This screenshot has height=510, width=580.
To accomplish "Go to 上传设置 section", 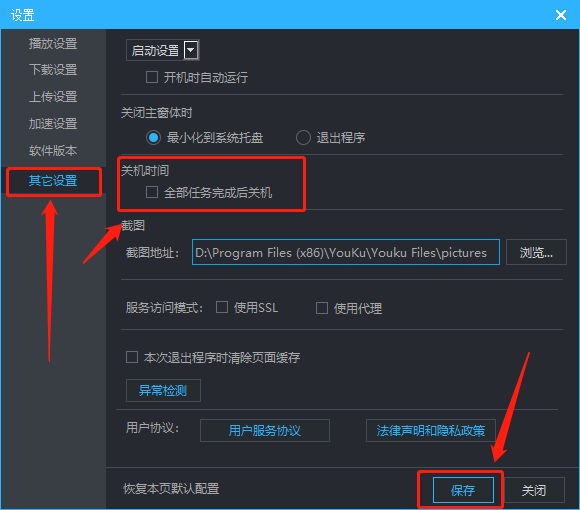I will pyautogui.click(x=53, y=97).
